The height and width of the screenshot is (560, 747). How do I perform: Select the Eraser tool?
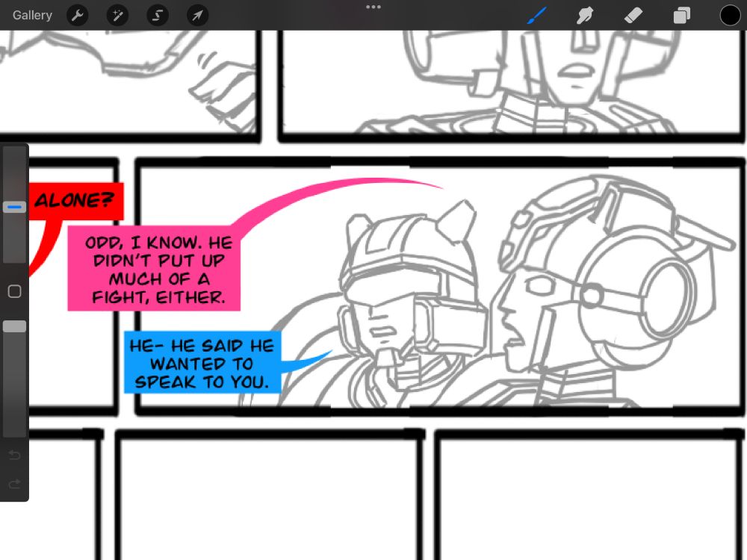coord(633,15)
